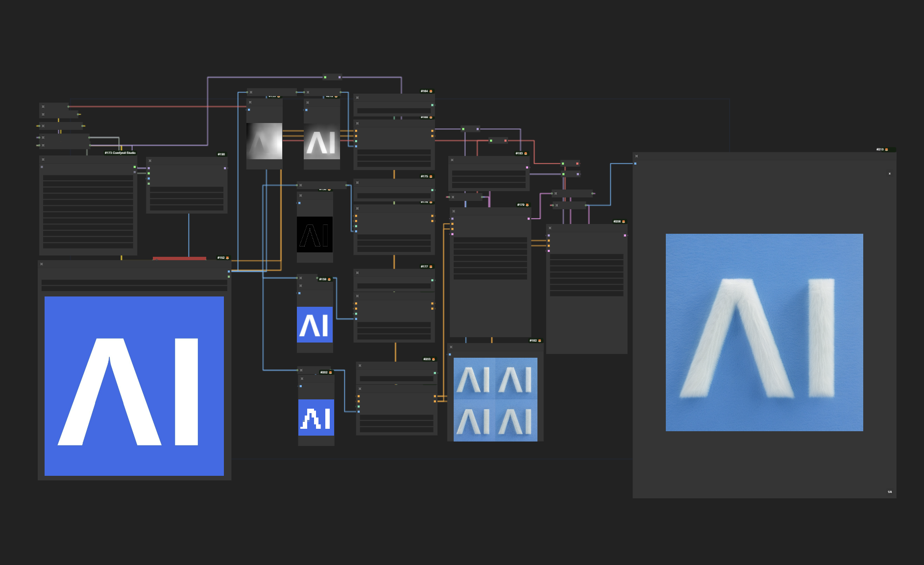Viewport: 924px width, 565px height.
Task: Click the single widget field in node #203
Action: (396, 378)
